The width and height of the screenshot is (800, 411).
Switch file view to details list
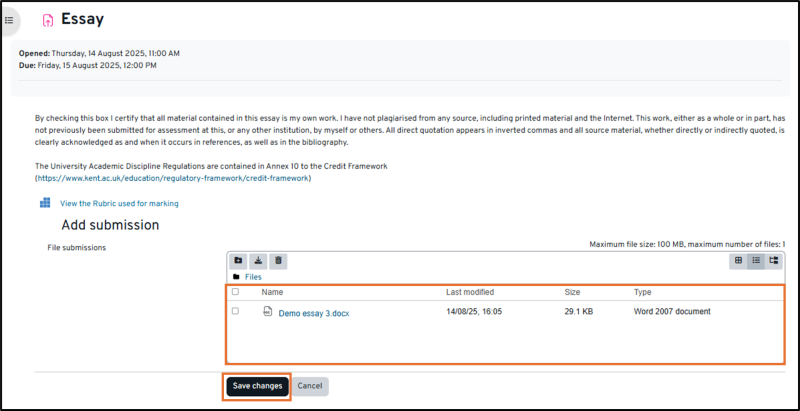756,261
